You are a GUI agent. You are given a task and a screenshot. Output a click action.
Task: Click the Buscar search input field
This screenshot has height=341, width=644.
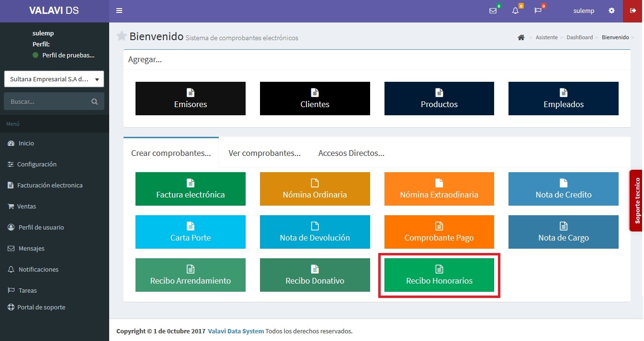(48, 102)
